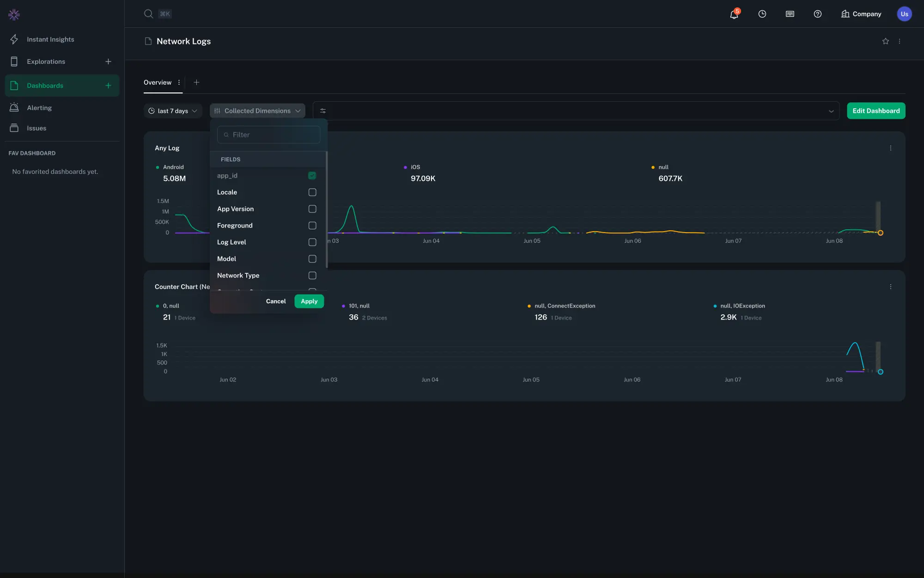Open the notifications bell
This screenshot has width=924, height=578.
pyautogui.click(x=734, y=14)
